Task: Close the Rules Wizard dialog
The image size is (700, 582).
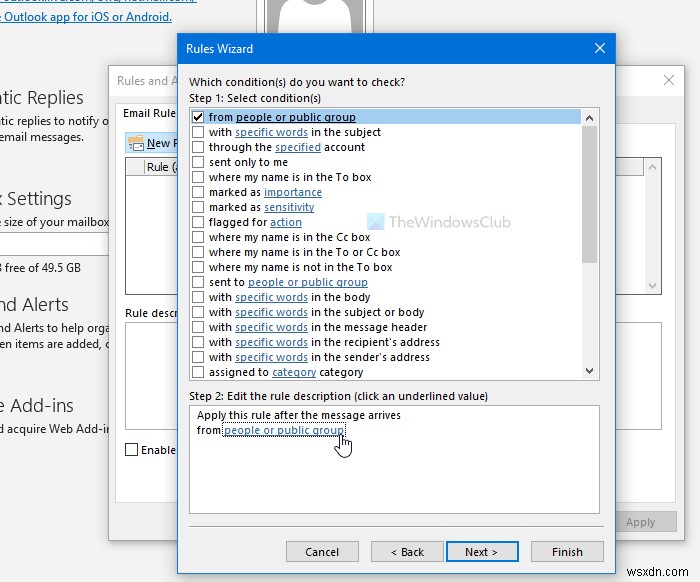Action: (x=600, y=48)
